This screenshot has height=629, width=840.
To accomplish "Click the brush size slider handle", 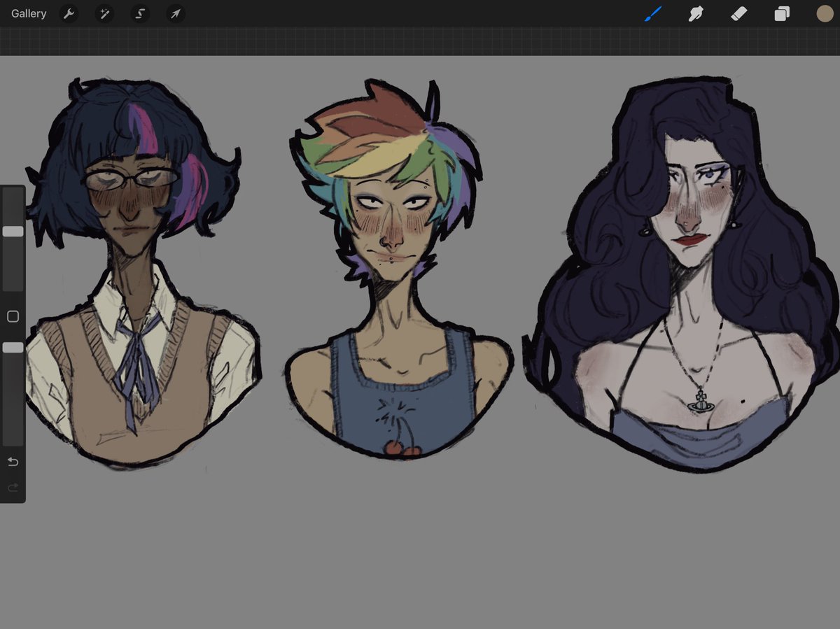I will pyautogui.click(x=13, y=232).
